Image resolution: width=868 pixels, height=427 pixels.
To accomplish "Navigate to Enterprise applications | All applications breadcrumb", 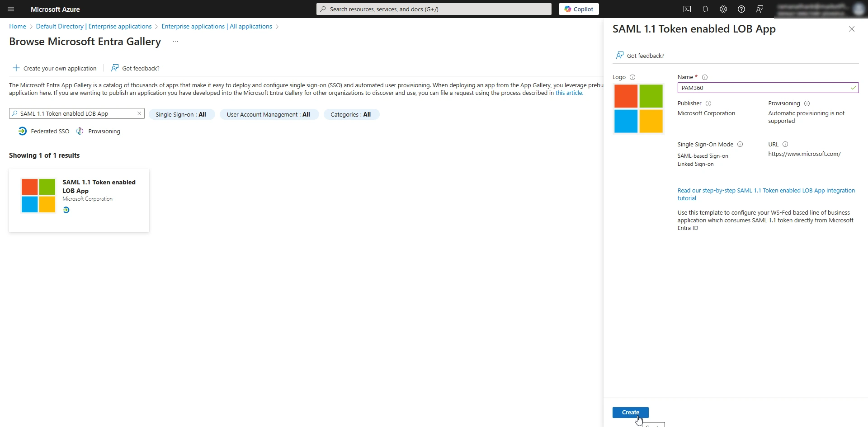I will point(217,26).
